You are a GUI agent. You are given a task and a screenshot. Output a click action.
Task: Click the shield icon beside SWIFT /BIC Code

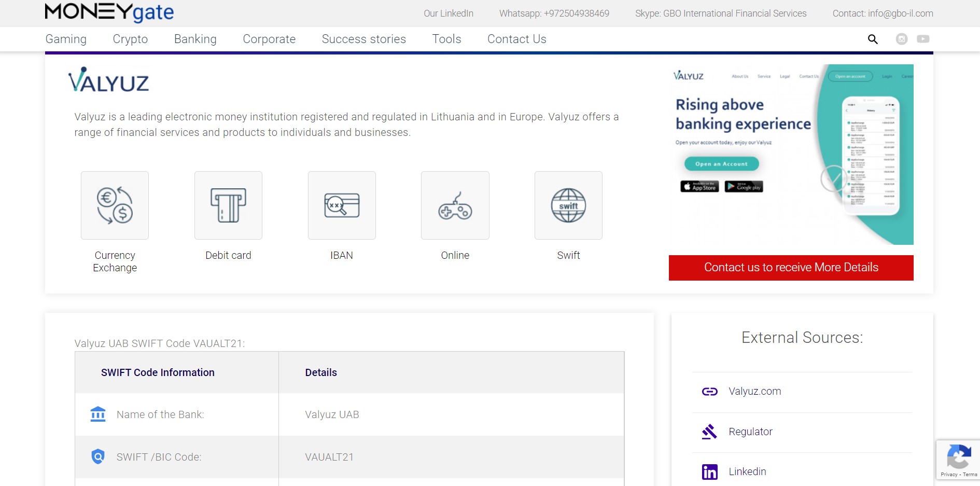pyautogui.click(x=98, y=456)
